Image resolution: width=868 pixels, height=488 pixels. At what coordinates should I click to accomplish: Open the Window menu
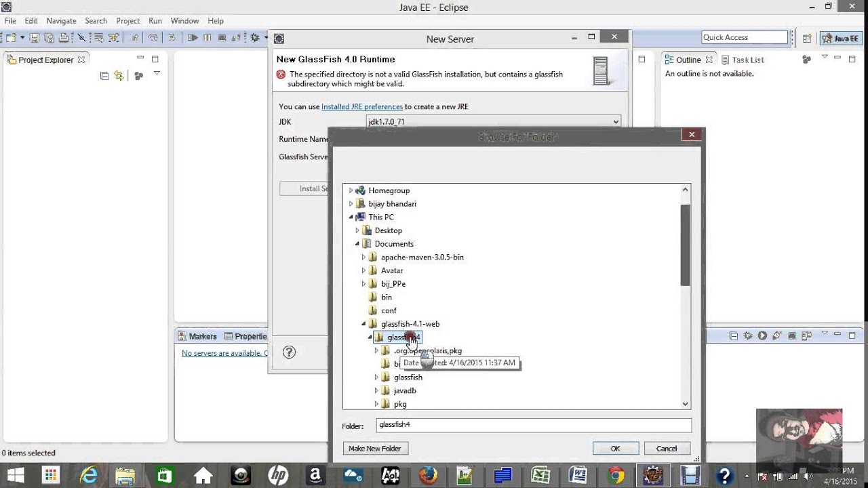184,21
